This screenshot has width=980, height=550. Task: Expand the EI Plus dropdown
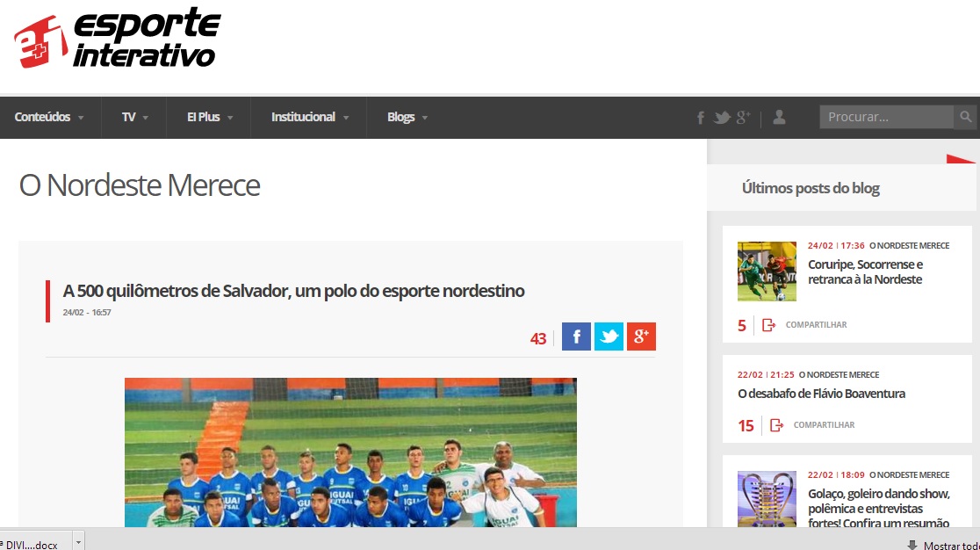[209, 118]
